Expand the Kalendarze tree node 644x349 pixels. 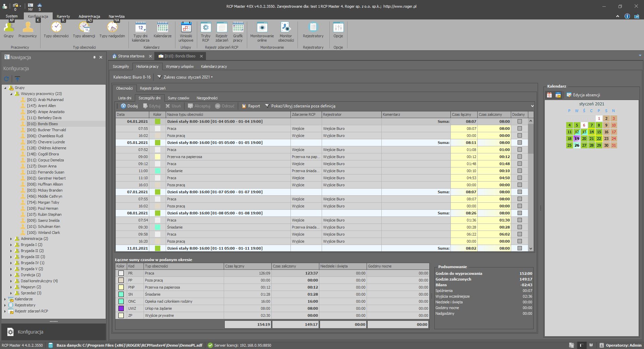5,299
